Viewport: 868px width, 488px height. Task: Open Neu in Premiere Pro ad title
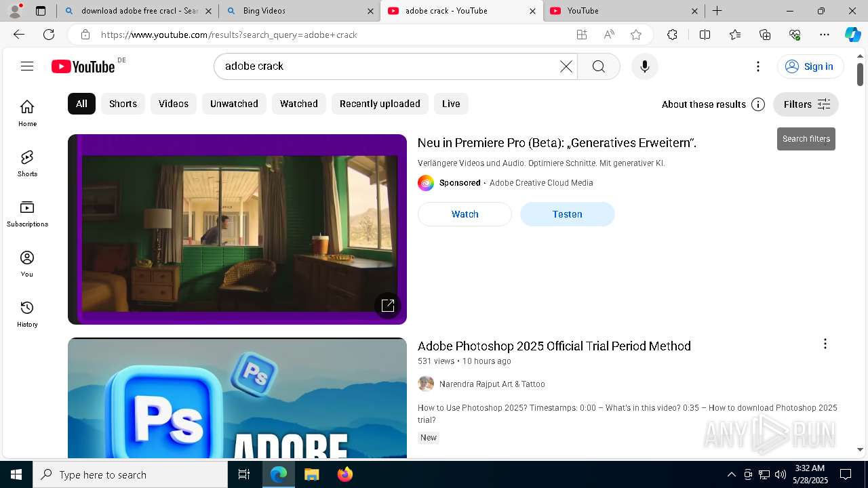click(557, 143)
